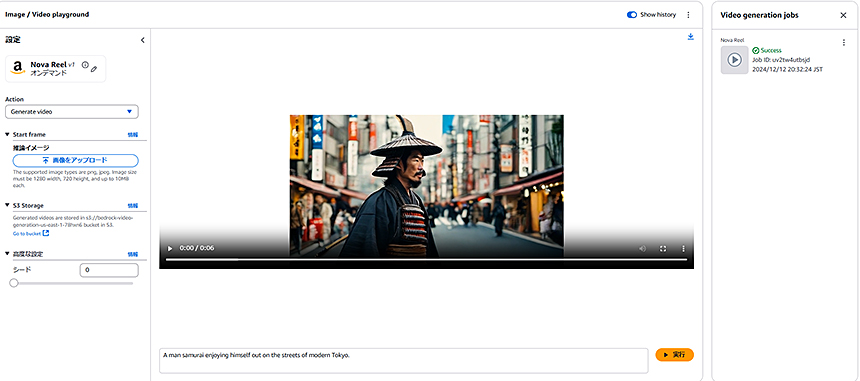
Task: Play the samurai video
Action: pos(170,248)
